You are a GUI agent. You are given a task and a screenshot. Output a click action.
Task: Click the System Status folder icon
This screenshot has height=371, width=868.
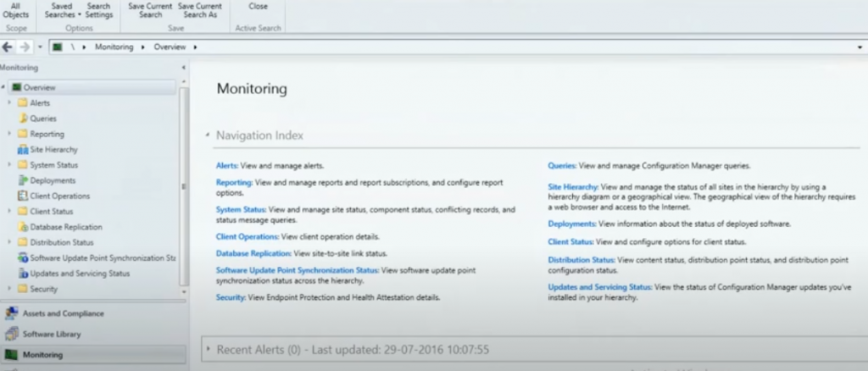tap(22, 165)
